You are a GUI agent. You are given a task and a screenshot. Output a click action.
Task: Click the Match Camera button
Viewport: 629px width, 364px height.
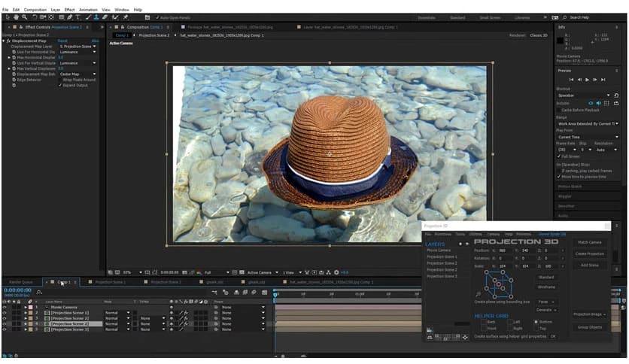[x=589, y=242]
